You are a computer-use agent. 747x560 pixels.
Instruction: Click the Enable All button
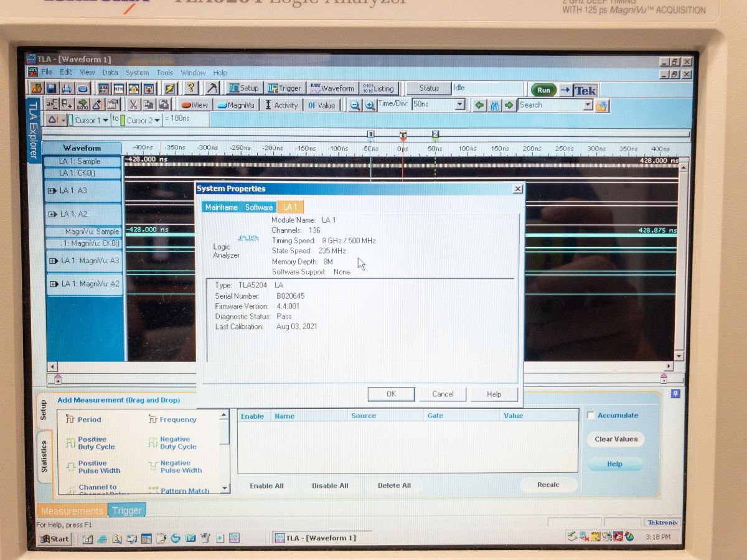click(x=266, y=486)
